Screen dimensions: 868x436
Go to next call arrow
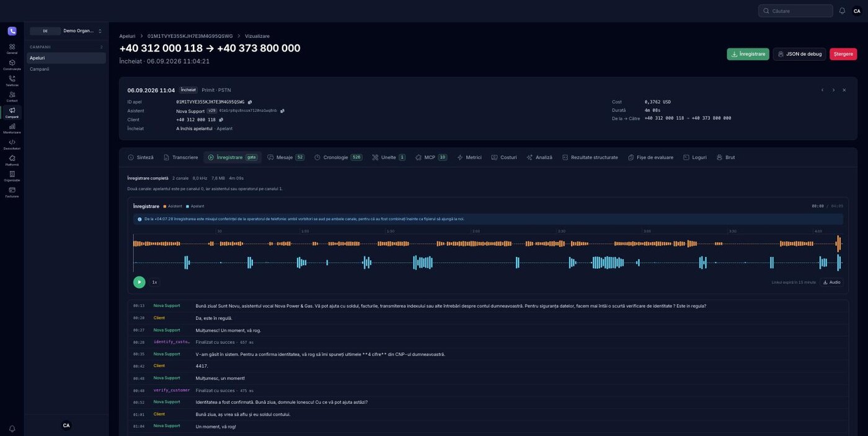(833, 90)
